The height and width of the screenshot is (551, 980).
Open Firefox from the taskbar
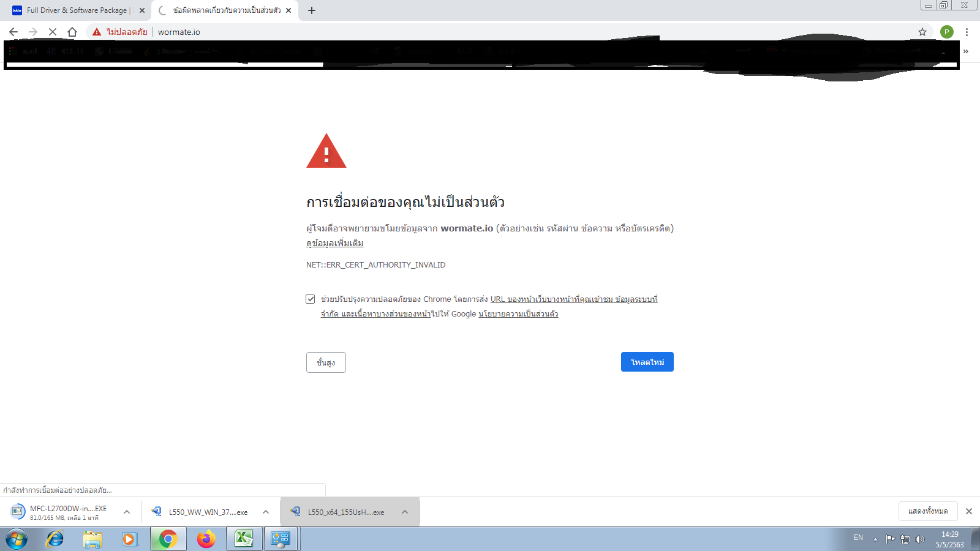206,539
